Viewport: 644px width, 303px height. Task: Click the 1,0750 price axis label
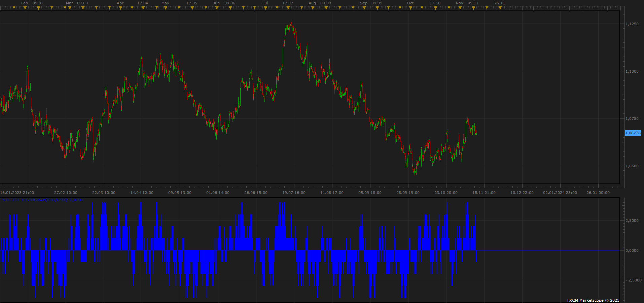click(632, 119)
